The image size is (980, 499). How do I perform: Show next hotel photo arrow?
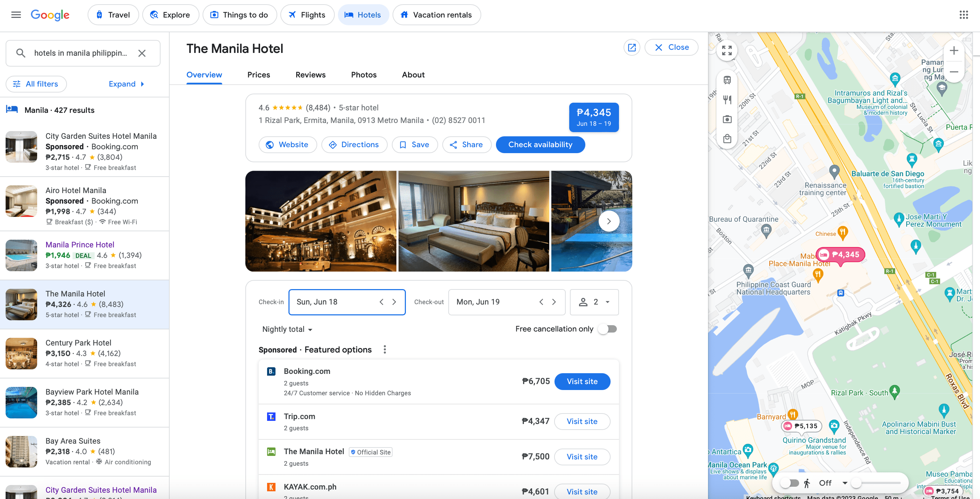(x=609, y=221)
